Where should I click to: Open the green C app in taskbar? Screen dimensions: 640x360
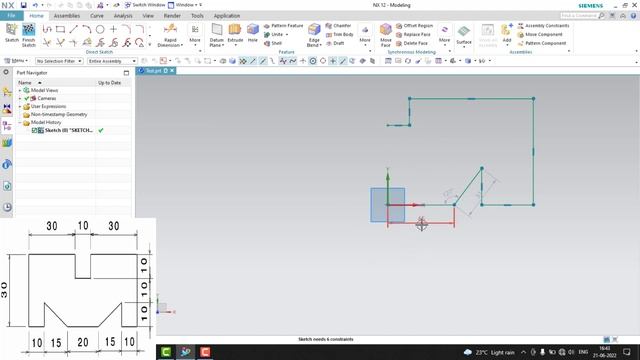[166, 352]
